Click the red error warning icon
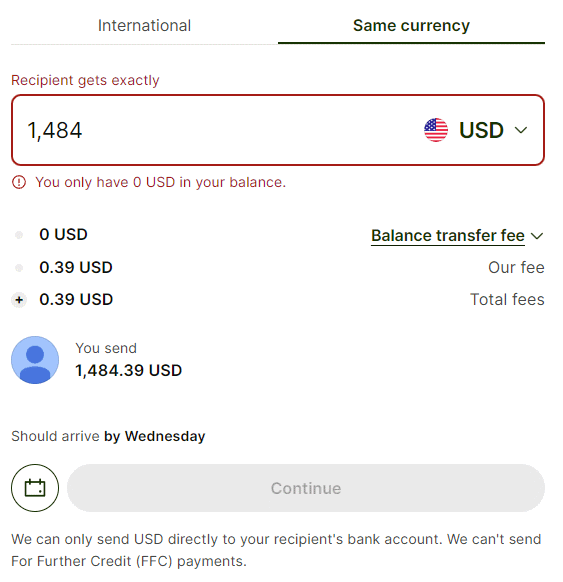Image resolution: width=563 pixels, height=582 pixels. tap(19, 182)
